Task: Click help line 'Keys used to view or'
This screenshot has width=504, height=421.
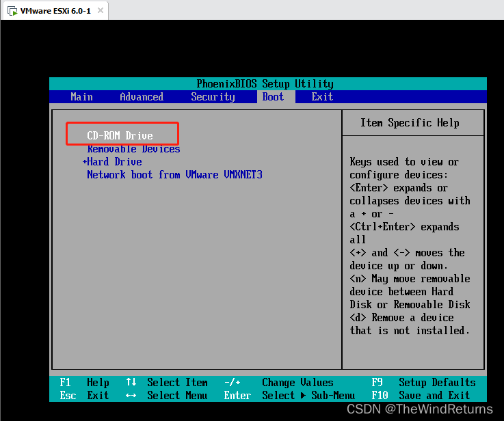Action: [404, 161]
